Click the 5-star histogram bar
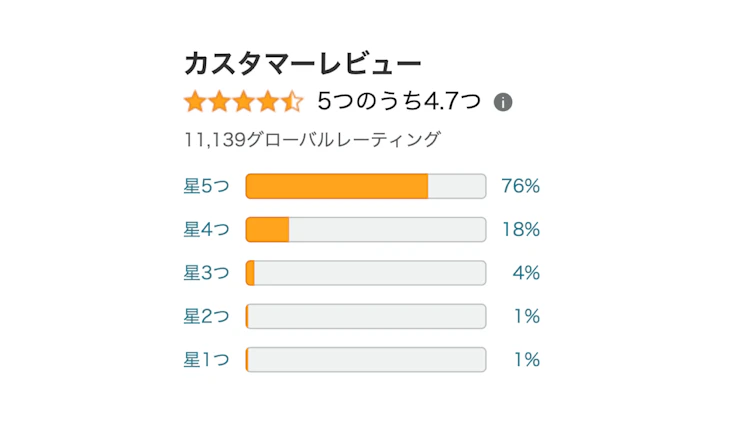Viewport: 750px width, 422px height. coord(365,186)
